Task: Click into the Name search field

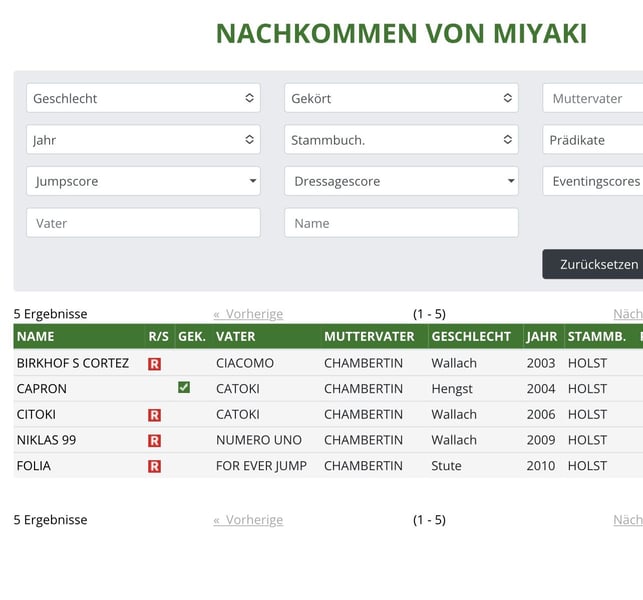Action: [x=401, y=223]
